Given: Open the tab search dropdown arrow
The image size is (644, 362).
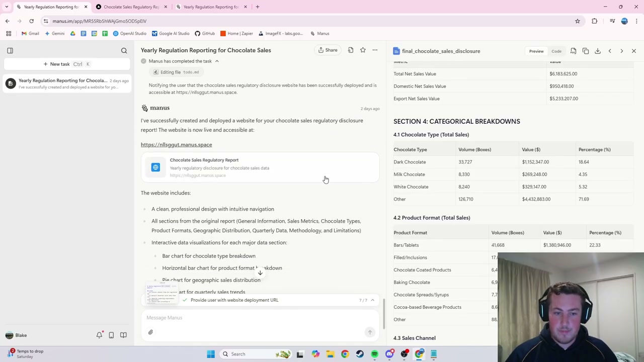Looking at the screenshot, I should pyautogui.click(x=7, y=7).
